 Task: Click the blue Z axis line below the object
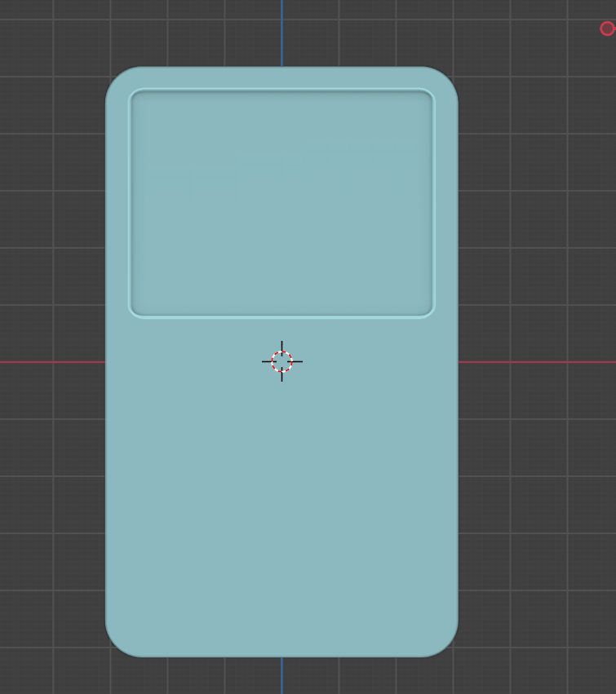click(x=281, y=675)
